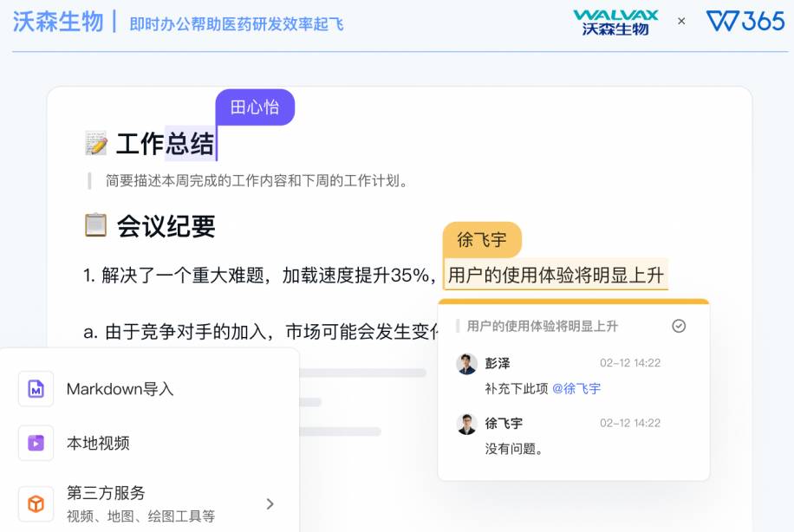The height and width of the screenshot is (532, 794).
Task: Click the clipboard emoji beside 会议纪要
Action: pos(95,225)
